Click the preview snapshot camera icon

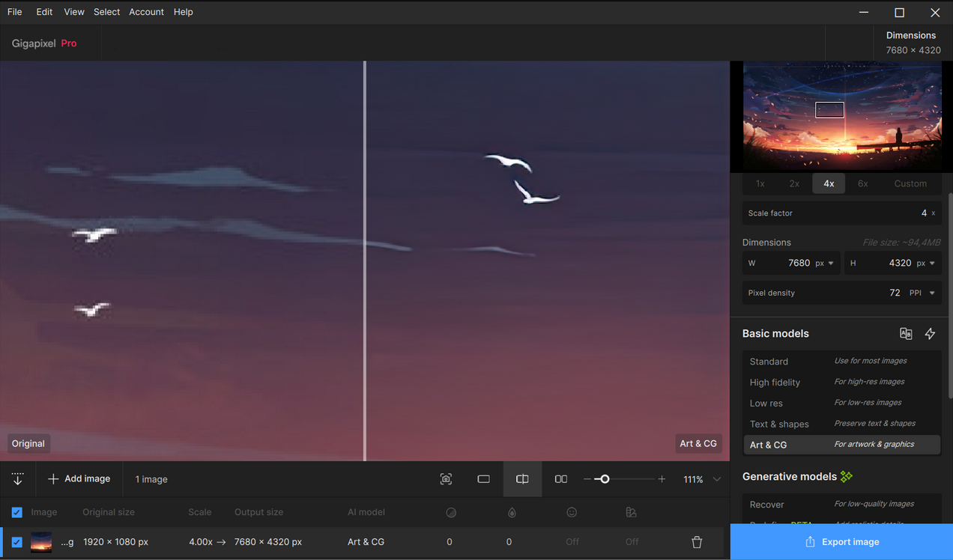click(x=446, y=479)
